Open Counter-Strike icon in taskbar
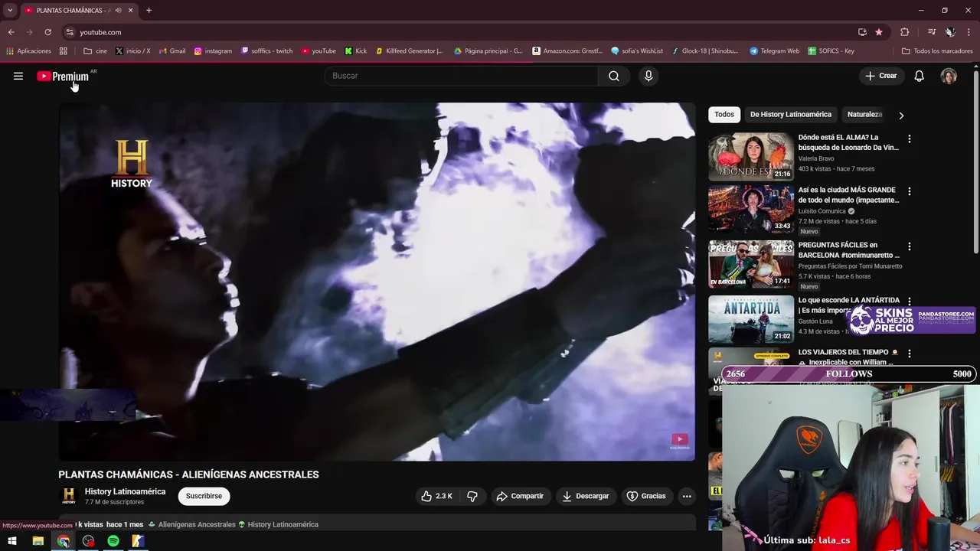980x551 pixels. (138, 541)
